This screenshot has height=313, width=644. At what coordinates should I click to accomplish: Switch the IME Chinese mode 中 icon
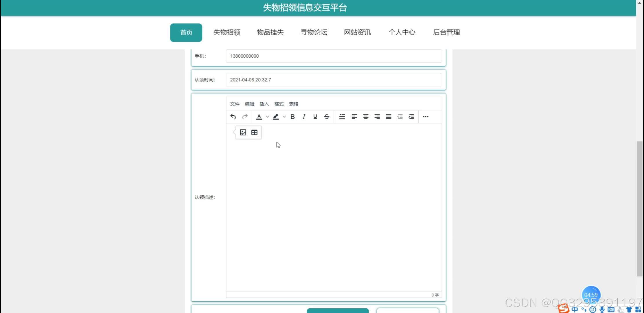[x=575, y=310]
